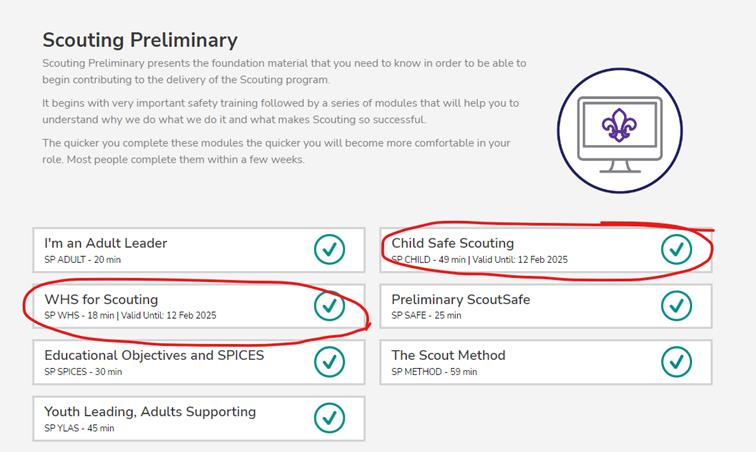Open The Scout Method module
Screen dimensions: 756x452
tap(448, 355)
